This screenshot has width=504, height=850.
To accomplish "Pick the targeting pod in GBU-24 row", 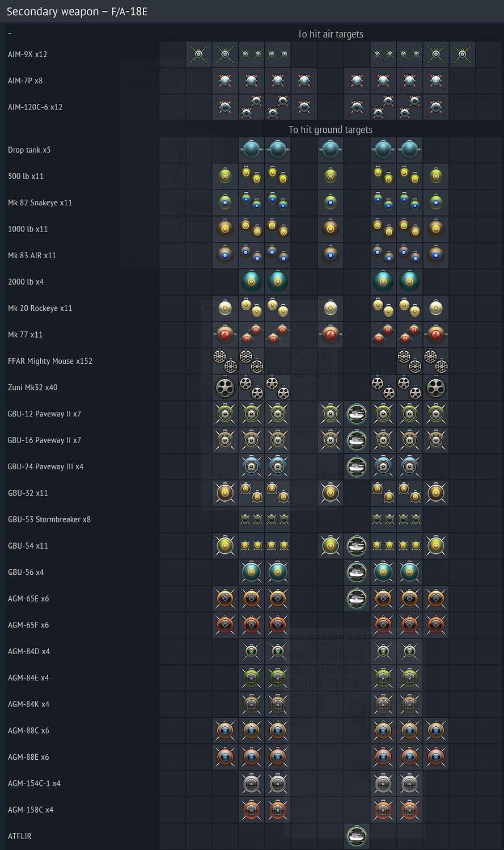I will (x=357, y=466).
